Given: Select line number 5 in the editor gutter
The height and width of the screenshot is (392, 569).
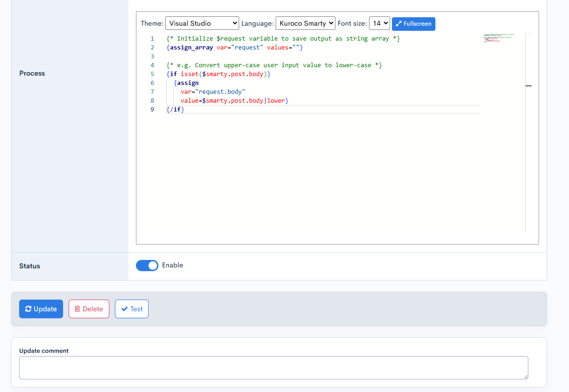Looking at the screenshot, I should coord(152,74).
